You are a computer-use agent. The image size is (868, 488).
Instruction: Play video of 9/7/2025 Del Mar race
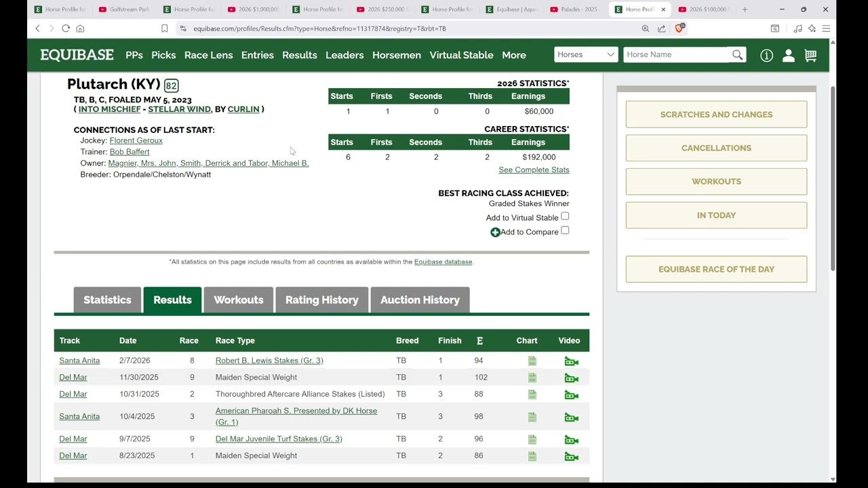[x=571, y=440]
